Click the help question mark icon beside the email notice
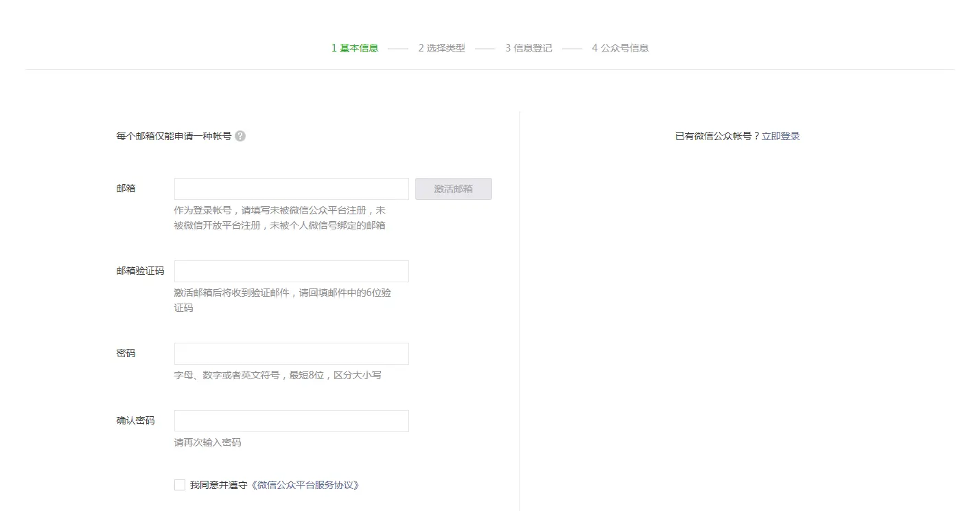Image resolution: width=980 pixels, height=511 pixels. click(240, 135)
